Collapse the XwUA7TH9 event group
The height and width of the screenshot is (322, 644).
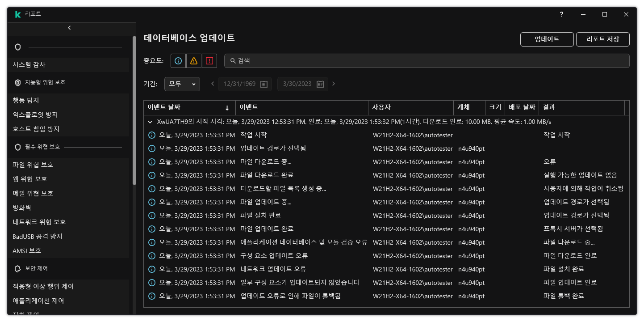150,122
